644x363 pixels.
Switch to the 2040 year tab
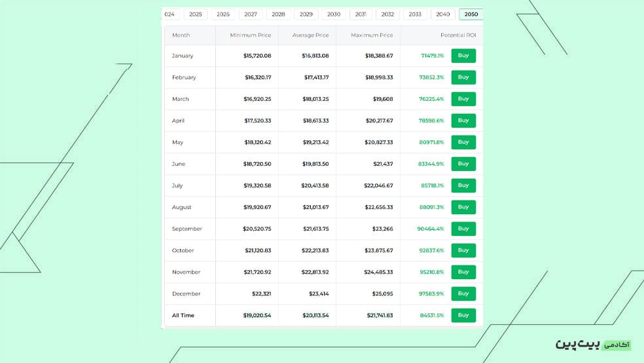click(x=443, y=14)
